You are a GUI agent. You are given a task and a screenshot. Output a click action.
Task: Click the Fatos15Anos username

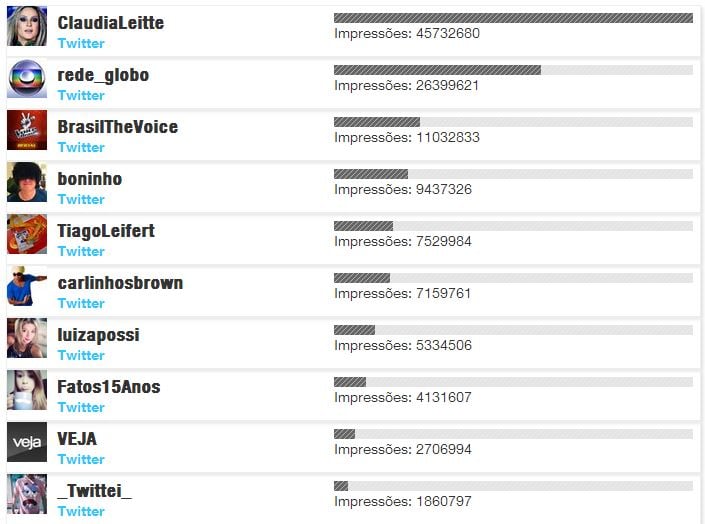click(109, 387)
